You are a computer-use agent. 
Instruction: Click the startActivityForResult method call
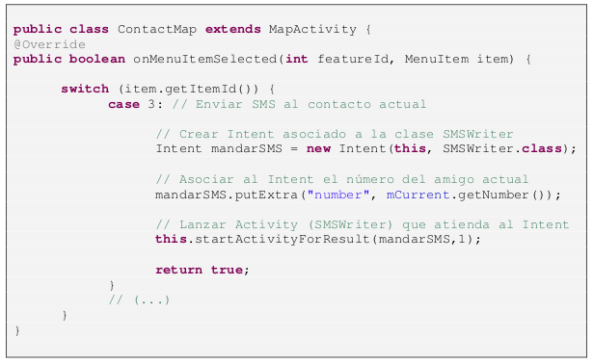click(282, 240)
